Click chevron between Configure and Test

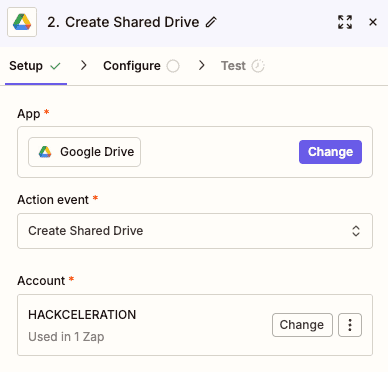click(x=201, y=65)
